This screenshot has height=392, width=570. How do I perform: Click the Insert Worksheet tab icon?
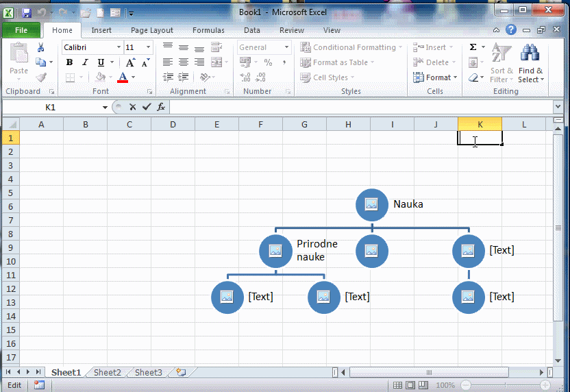[181, 372]
